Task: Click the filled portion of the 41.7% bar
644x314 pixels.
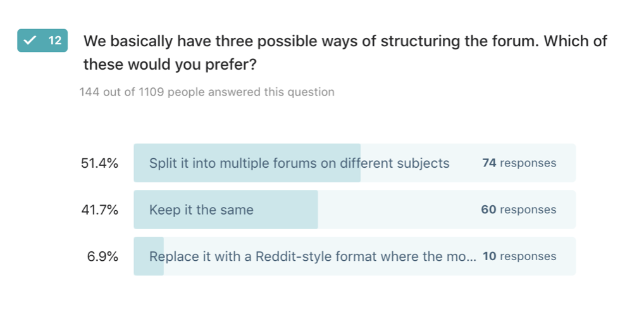Action: point(226,210)
